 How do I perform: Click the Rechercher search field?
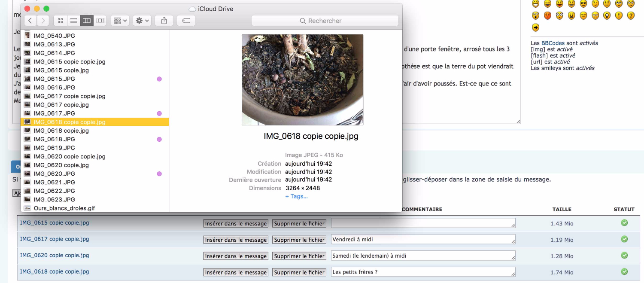tap(325, 21)
